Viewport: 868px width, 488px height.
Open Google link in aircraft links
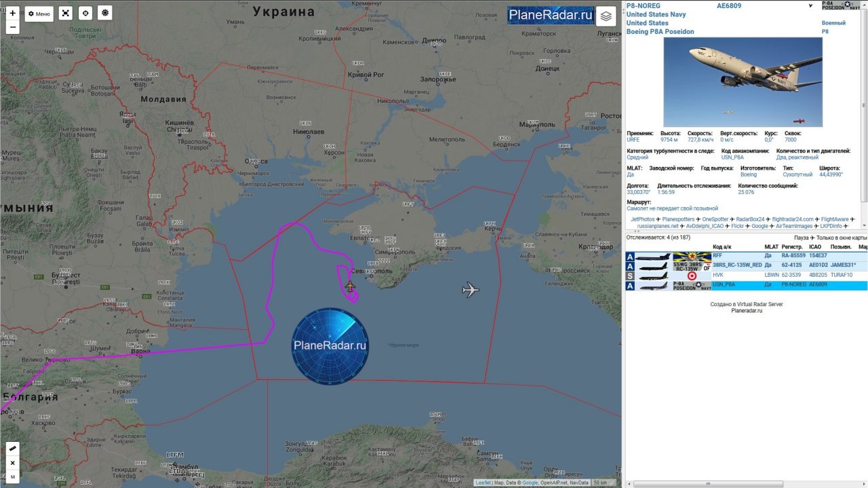(759, 226)
